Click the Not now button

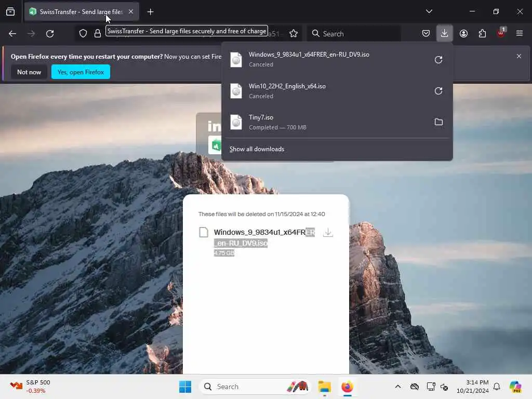coord(29,72)
